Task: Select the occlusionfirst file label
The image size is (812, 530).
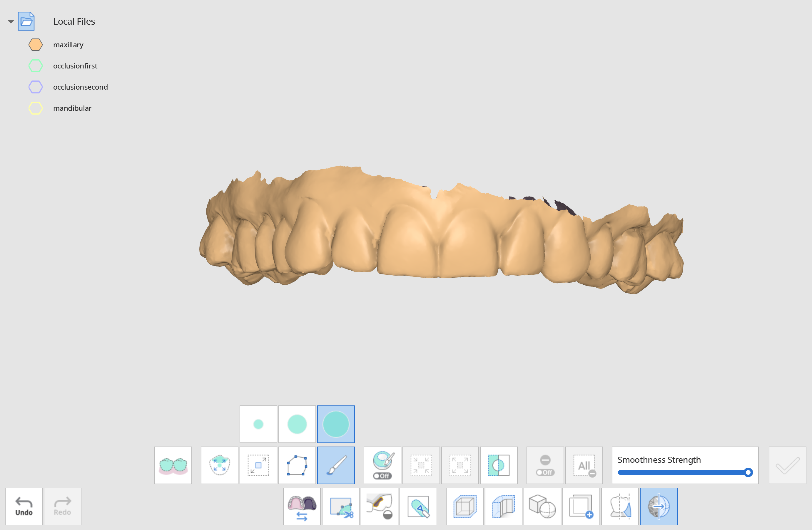Action: pyautogui.click(x=75, y=66)
